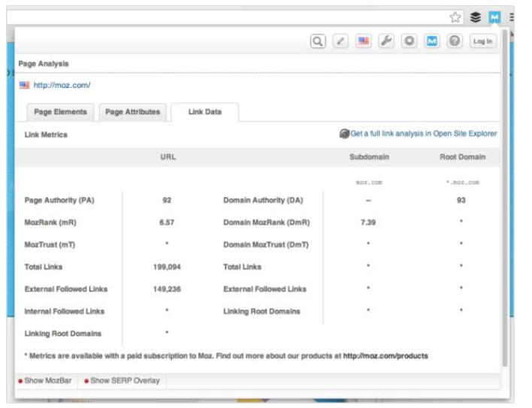Screen dimensions: 532x408
Task: Click the US flag icon in toolbar
Action: click(x=363, y=41)
